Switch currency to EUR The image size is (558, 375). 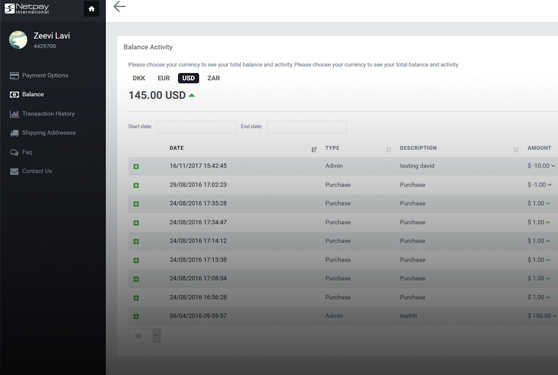pyautogui.click(x=164, y=78)
